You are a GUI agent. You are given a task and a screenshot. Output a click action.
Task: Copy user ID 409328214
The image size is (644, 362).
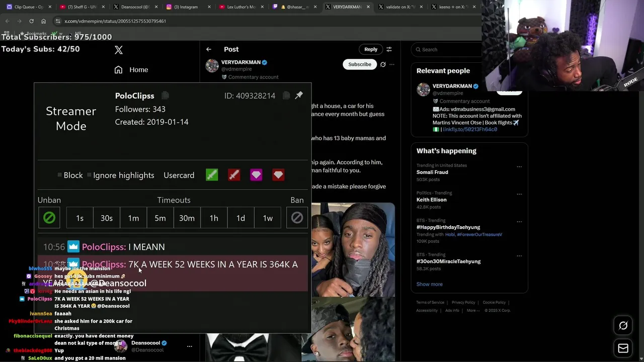(x=286, y=96)
